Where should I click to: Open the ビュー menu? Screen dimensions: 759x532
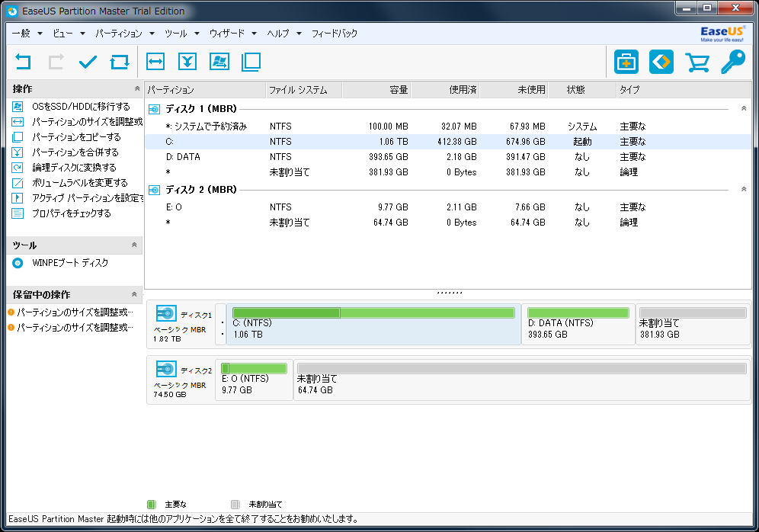coord(69,34)
